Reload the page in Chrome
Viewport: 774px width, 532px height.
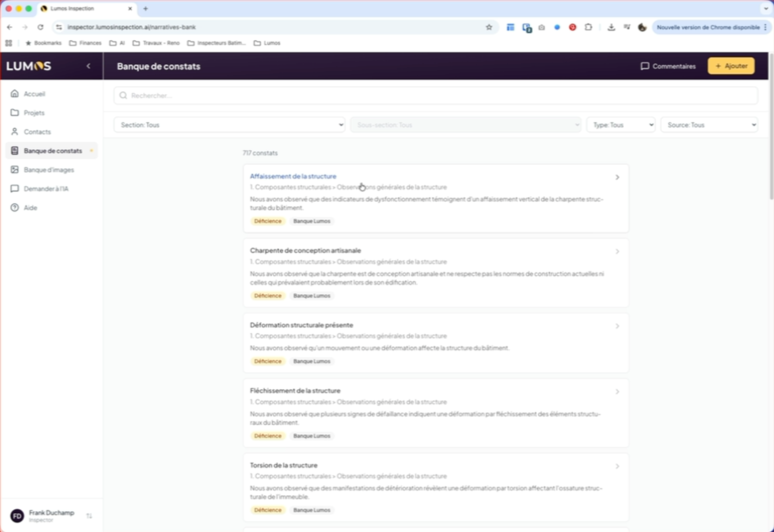coord(40,28)
